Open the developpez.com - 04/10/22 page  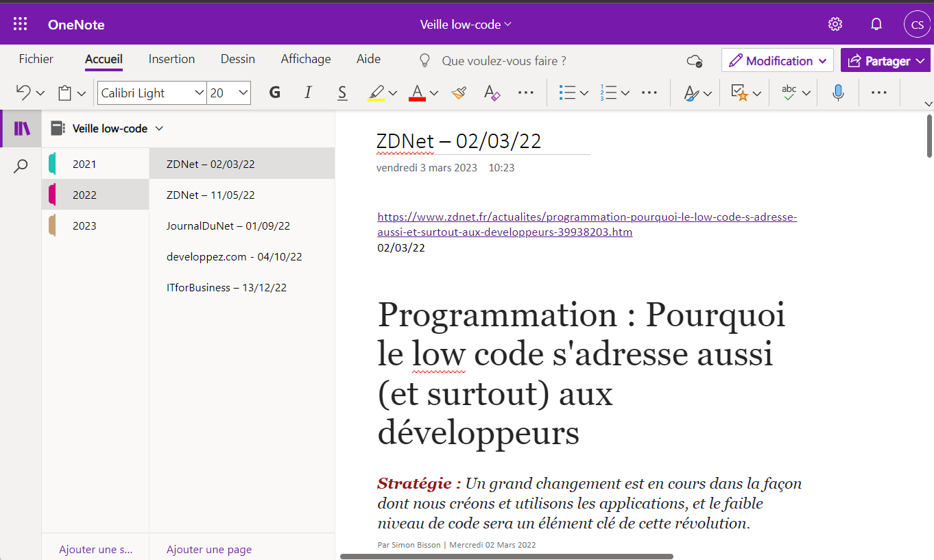click(242, 256)
